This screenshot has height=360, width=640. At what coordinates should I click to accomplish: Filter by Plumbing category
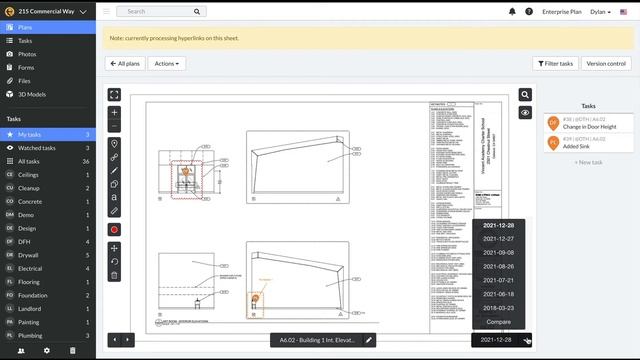coord(48,336)
